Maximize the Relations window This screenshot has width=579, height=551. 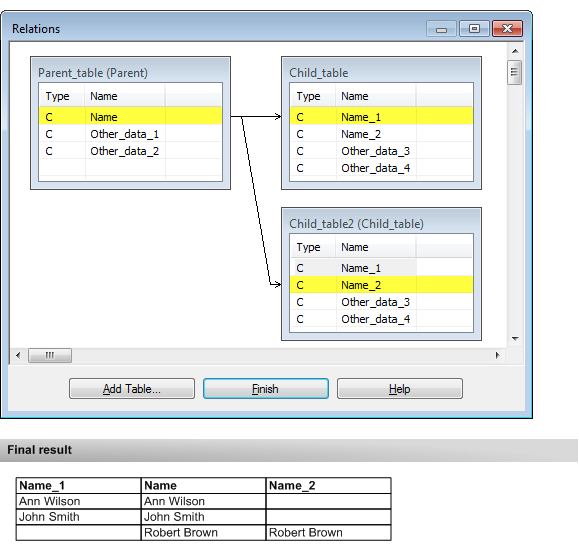(474, 29)
